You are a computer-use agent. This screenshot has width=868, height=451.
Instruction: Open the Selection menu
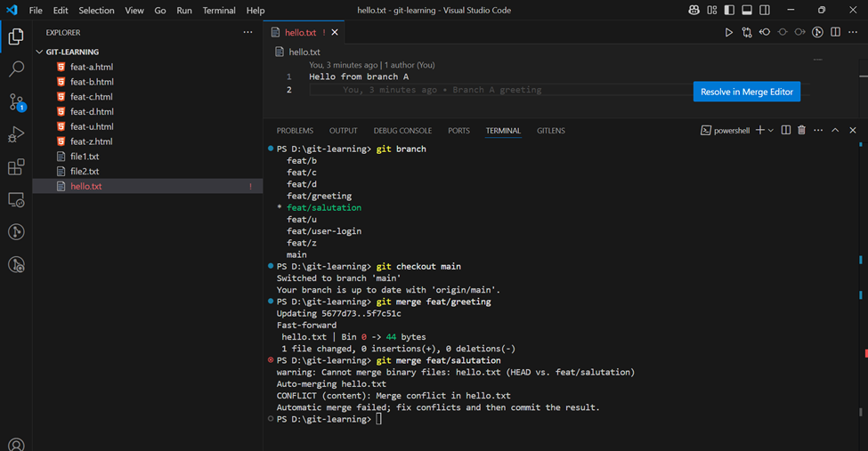point(96,11)
